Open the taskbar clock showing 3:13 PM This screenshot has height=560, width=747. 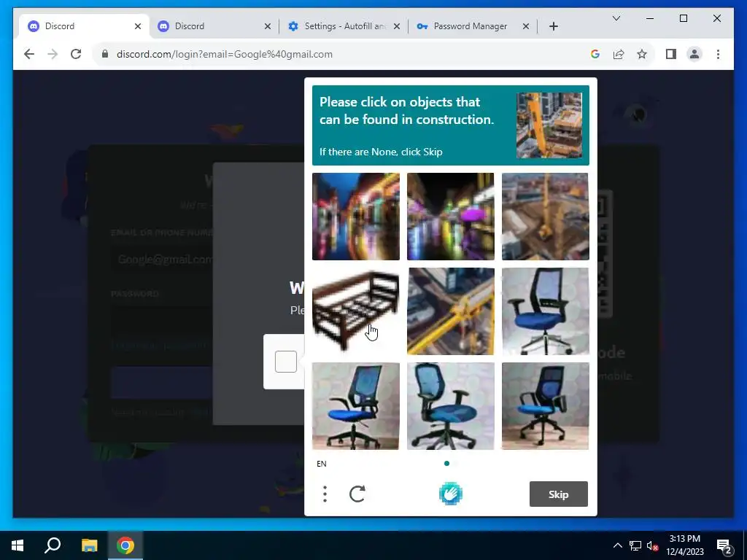[x=684, y=545]
